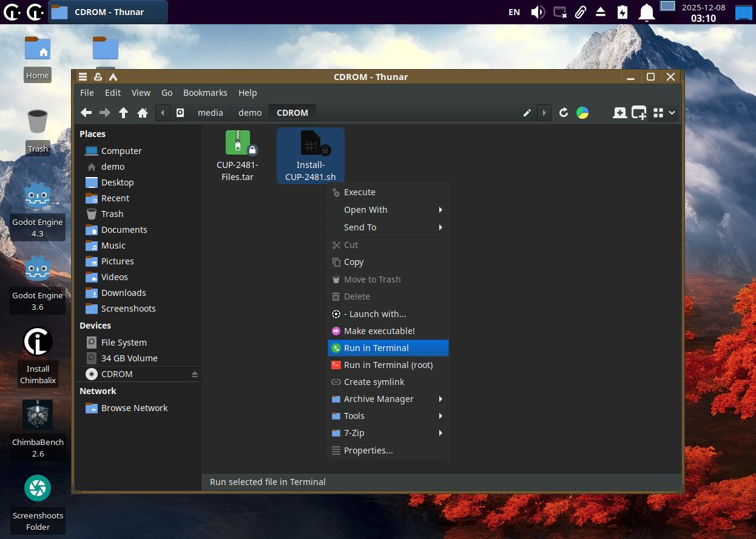This screenshot has width=756, height=539.
Task: Navigate up to the parent folder
Action: click(124, 113)
